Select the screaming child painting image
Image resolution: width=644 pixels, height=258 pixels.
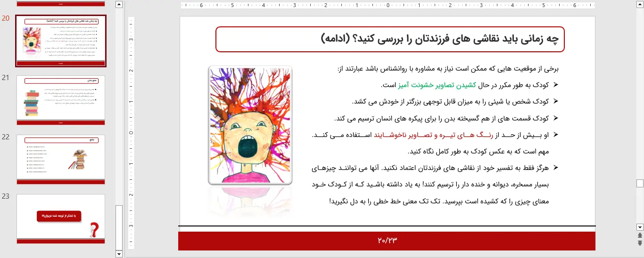250,125
